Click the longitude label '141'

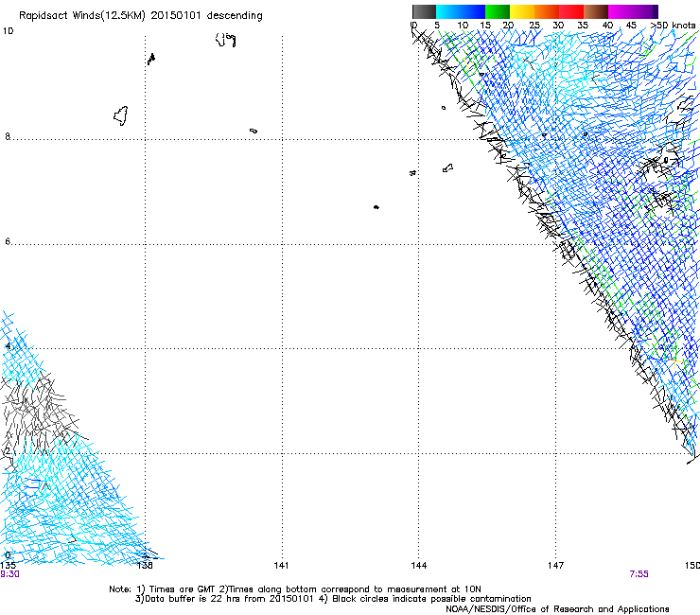click(x=281, y=566)
